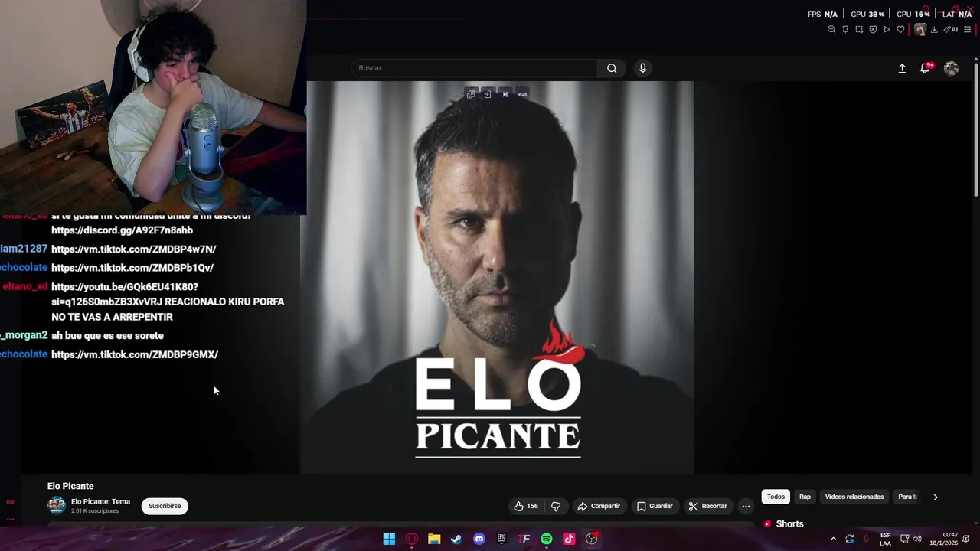Dislike the video
Screen dimensions: 980x551
point(556,506)
